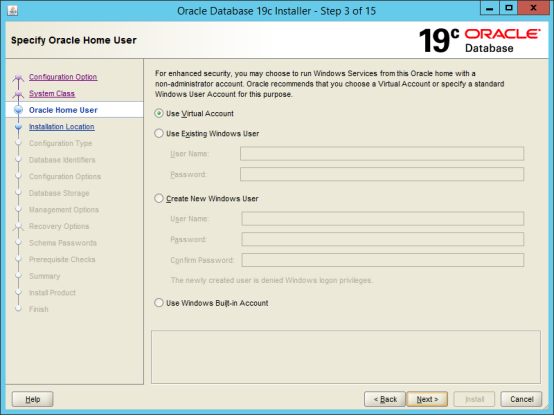The height and width of the screenshot is (416, 554).
Task: Click the Next button
Action: (x=427, y=399)
